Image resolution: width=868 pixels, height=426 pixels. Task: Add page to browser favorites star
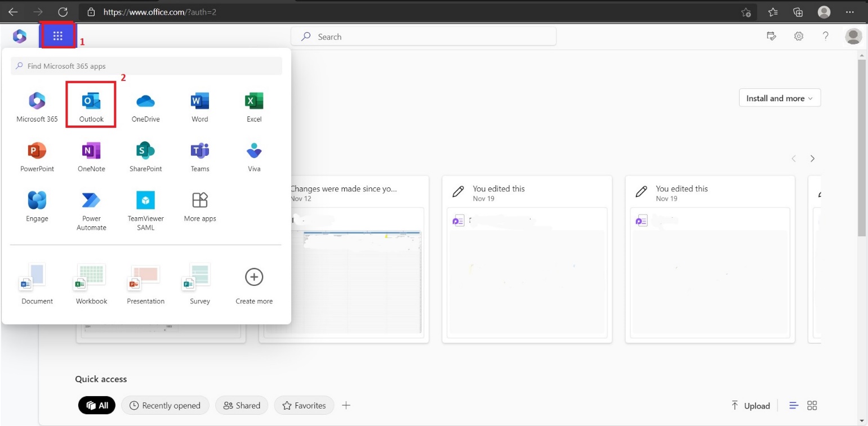click(x=746, y=12)
